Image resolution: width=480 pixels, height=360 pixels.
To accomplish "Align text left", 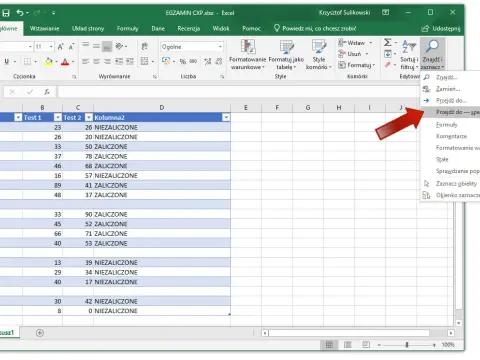I will [86, 61].
